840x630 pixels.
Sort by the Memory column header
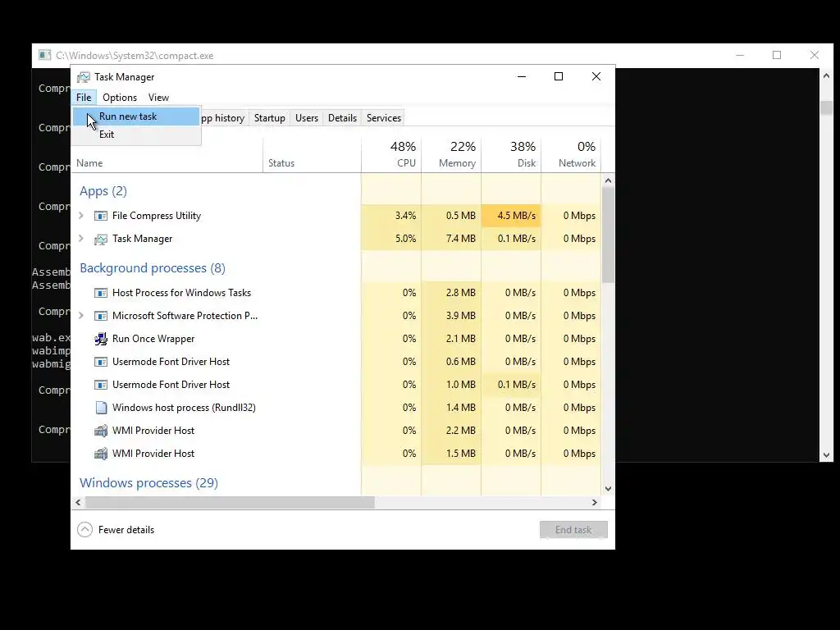pos(452,155)
